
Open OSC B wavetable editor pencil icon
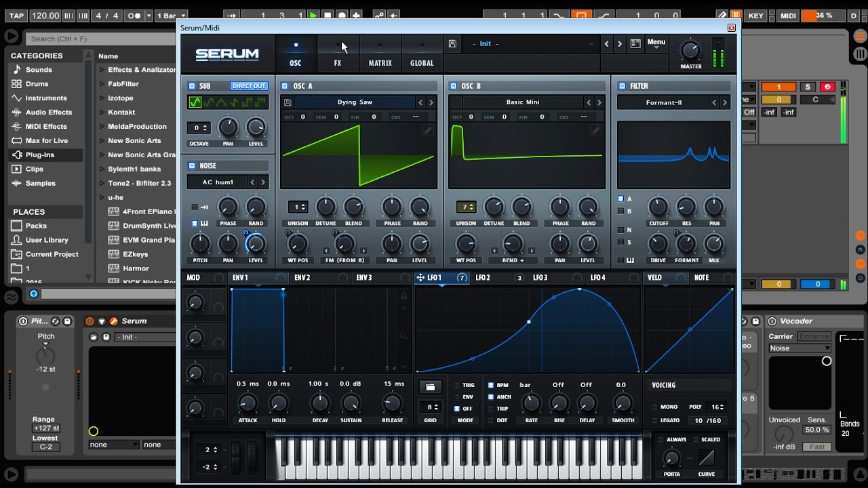(595, 130)
